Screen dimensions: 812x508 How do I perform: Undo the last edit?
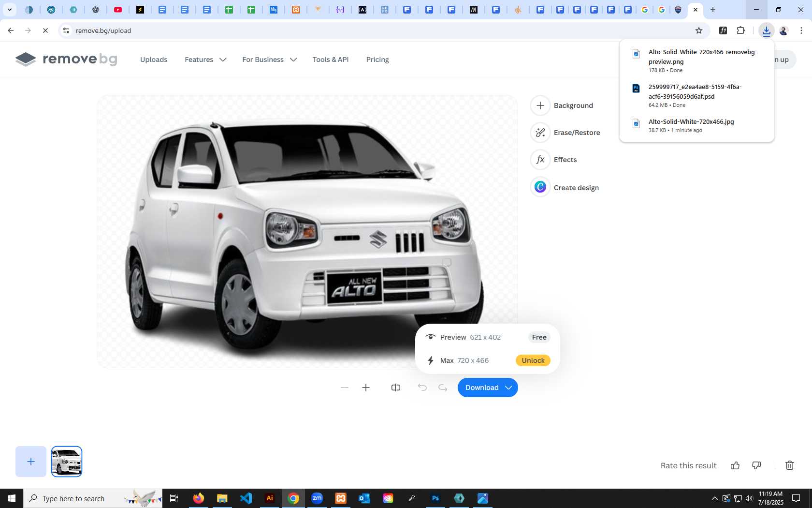pyautogui.click(x=422, y=388)
